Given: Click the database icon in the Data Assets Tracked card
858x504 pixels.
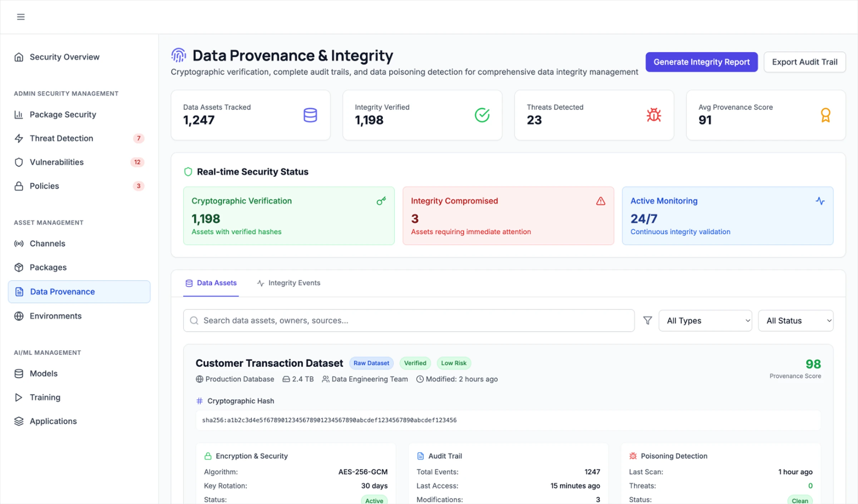Looking at the screenshot, I should coord(310,115).
